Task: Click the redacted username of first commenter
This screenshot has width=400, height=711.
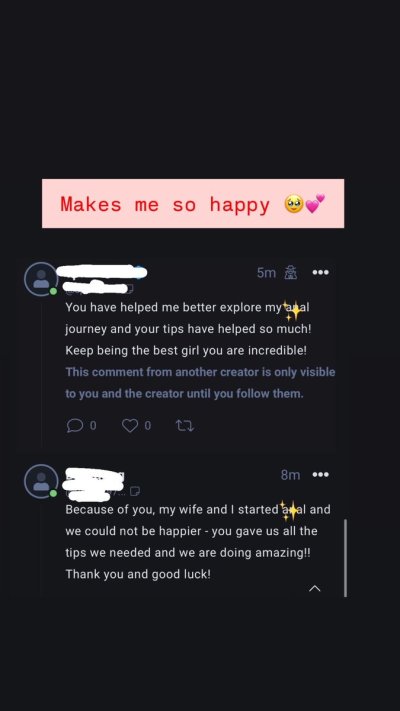Action: (102, 272)
